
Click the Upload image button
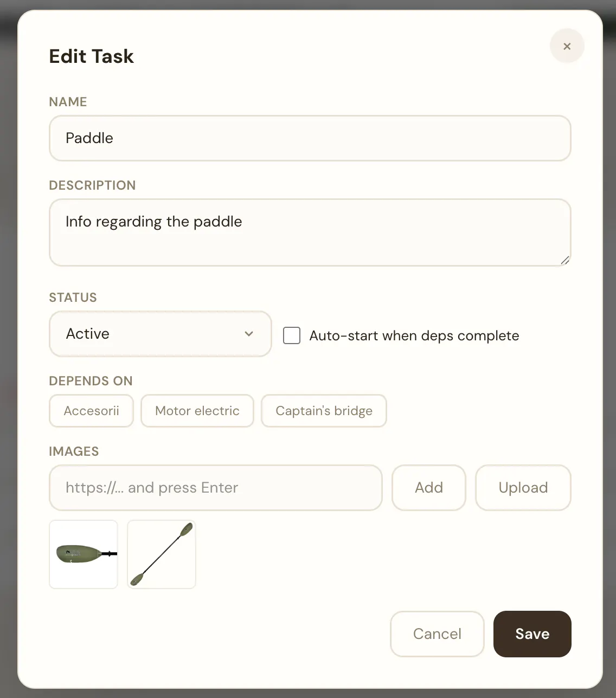coord(523,488)
